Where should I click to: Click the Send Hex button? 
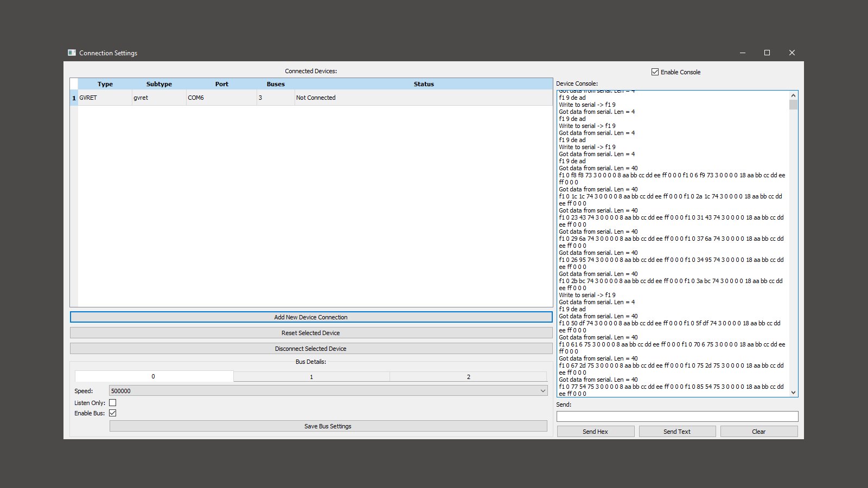596,432
